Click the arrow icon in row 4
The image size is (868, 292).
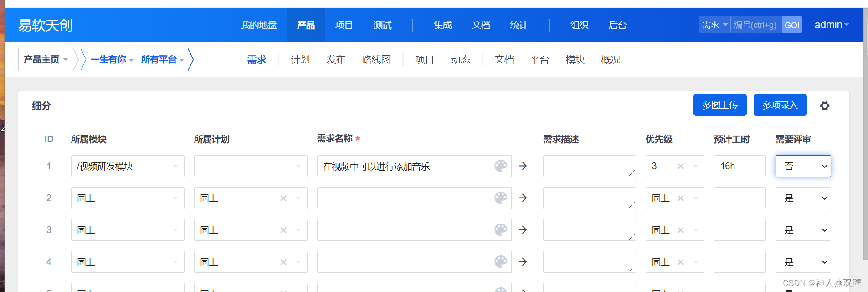(x=523, y=262)
